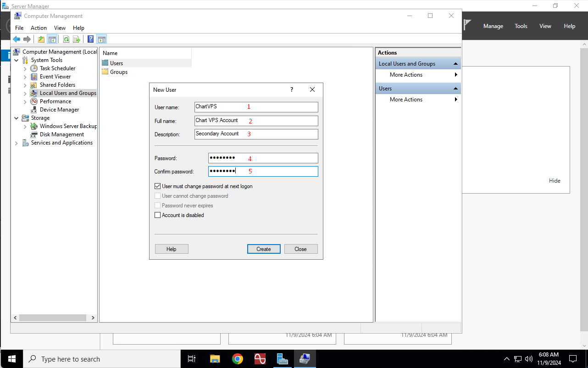Open the View menu in Computer Management
The height and width of the screenshot is (368, 588).
60,28
